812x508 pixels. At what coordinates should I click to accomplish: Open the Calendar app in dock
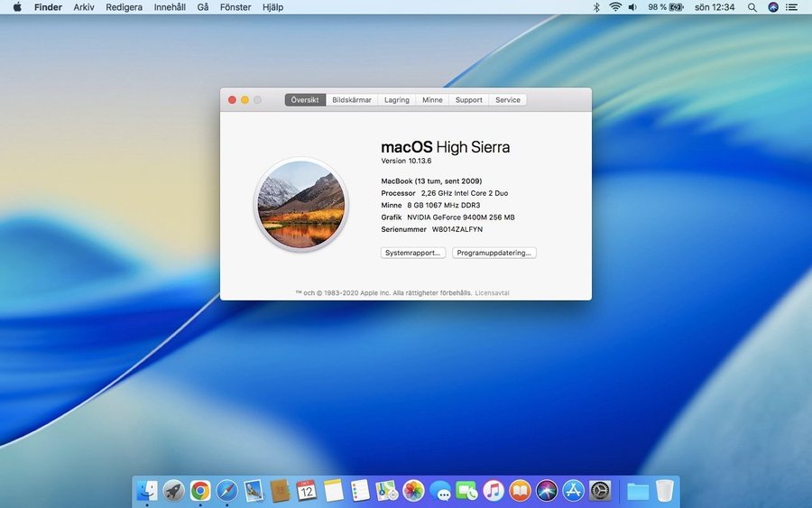coord(306,491)
